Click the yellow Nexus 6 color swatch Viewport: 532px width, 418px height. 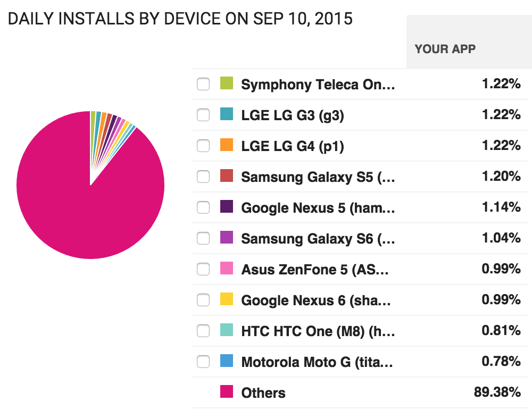(x=227, y=299)
